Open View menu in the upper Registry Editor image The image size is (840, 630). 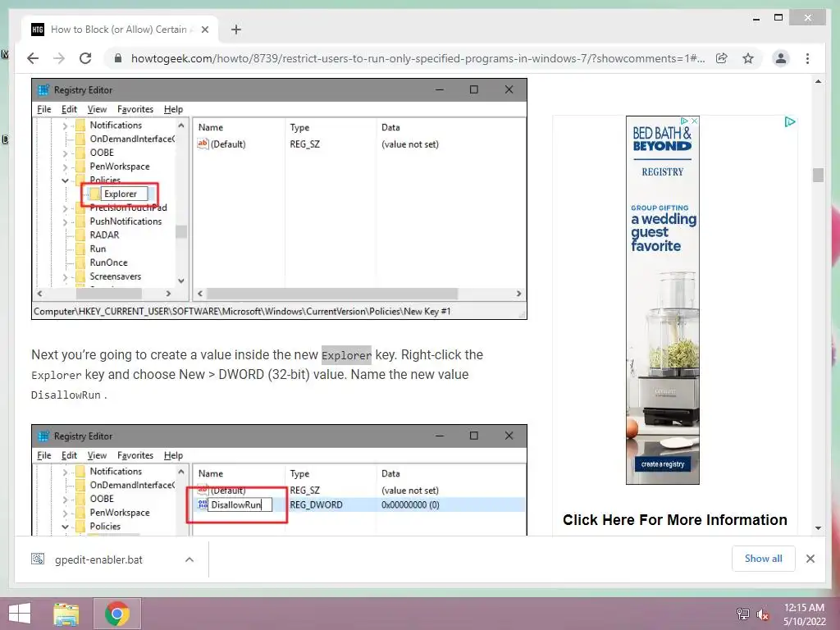pos(97,109)
